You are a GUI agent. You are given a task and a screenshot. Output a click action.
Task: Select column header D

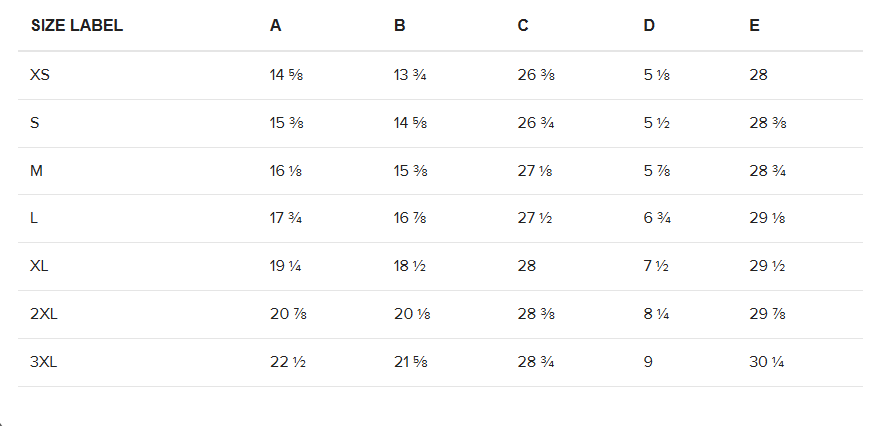coord(649,26)
